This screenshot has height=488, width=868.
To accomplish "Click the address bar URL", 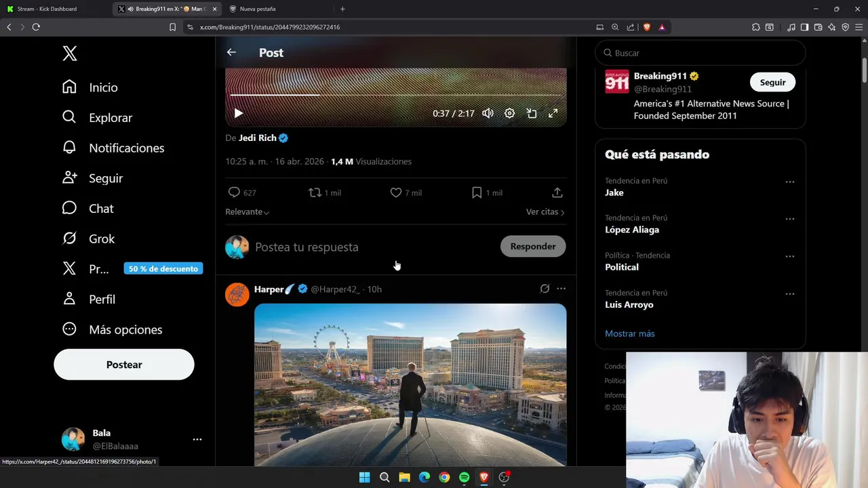I will tap(270, 27).
